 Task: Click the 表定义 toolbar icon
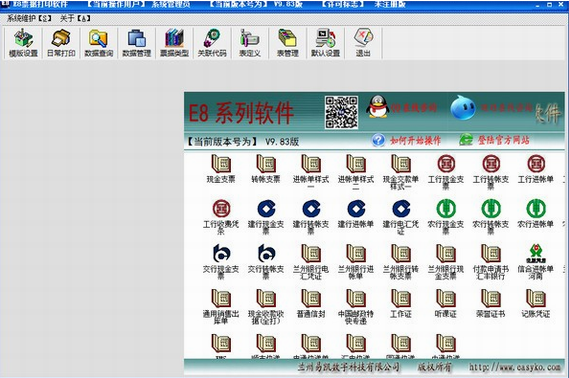[250, 43]
